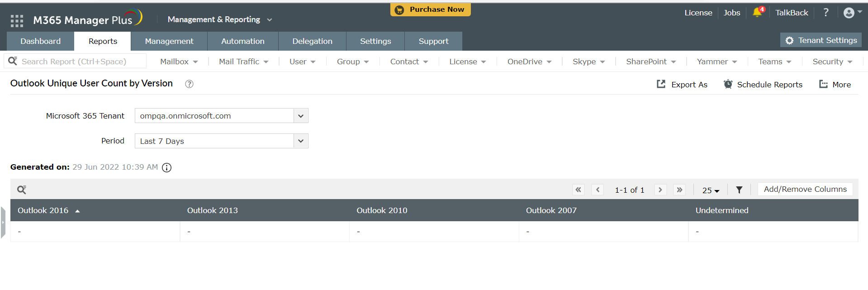Go to last page of results
The image size is (868, 290).
679,190
